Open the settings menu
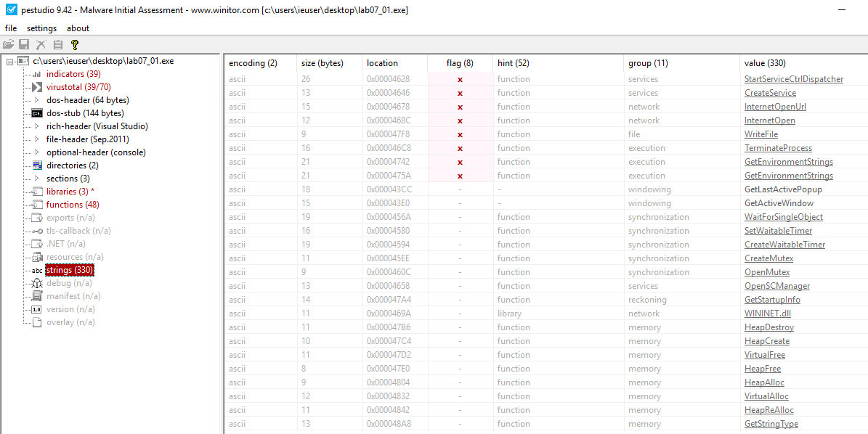Screen dimensions: 868x434 (41, 28)
